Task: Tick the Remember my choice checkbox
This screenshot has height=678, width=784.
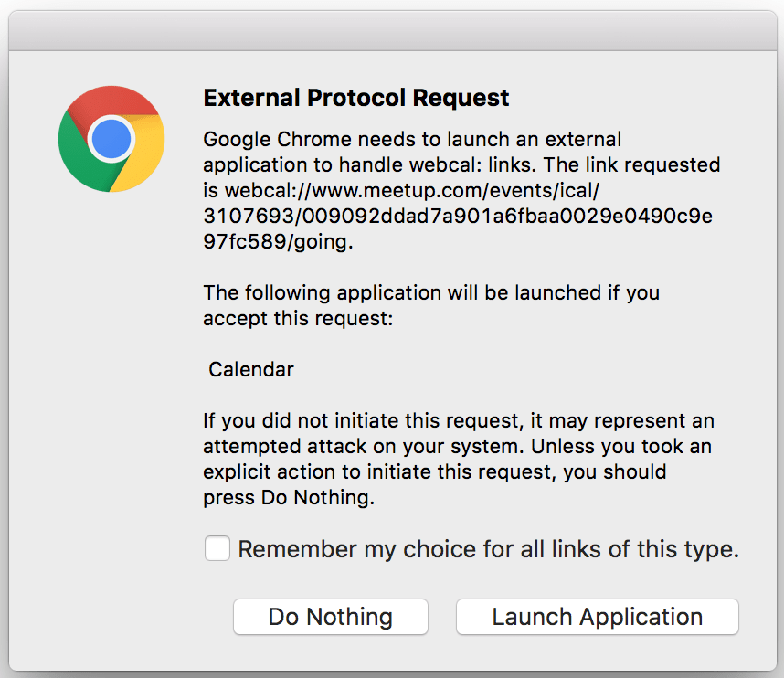Action: [217, 549]
